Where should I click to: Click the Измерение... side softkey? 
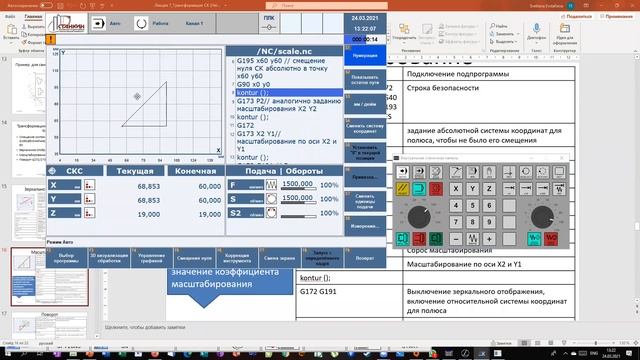pyautogui.click(x=365, y=226)
